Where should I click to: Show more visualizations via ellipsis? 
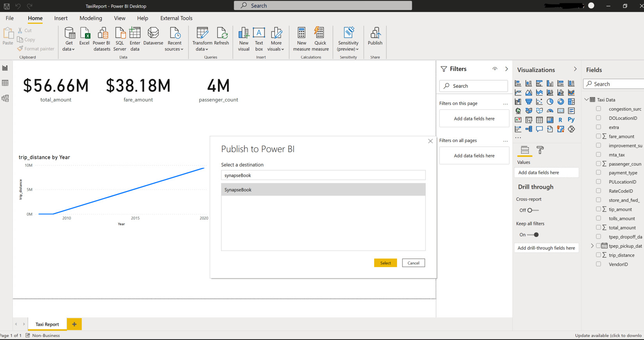click(518, 138)
